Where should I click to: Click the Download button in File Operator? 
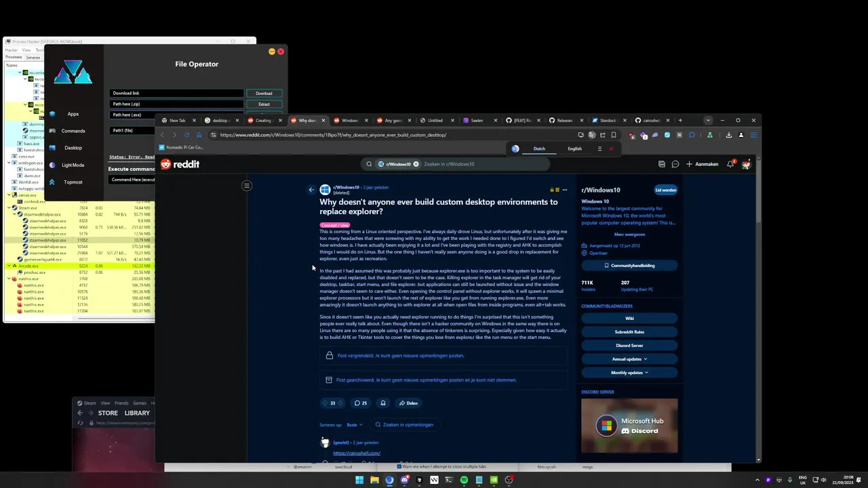(x=264, y=94)
